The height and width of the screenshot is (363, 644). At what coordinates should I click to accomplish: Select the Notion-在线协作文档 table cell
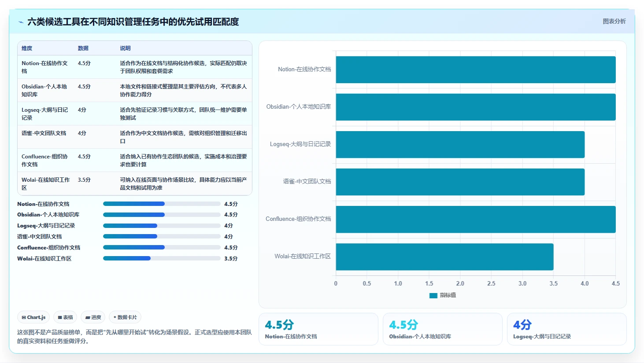[45, 67]
